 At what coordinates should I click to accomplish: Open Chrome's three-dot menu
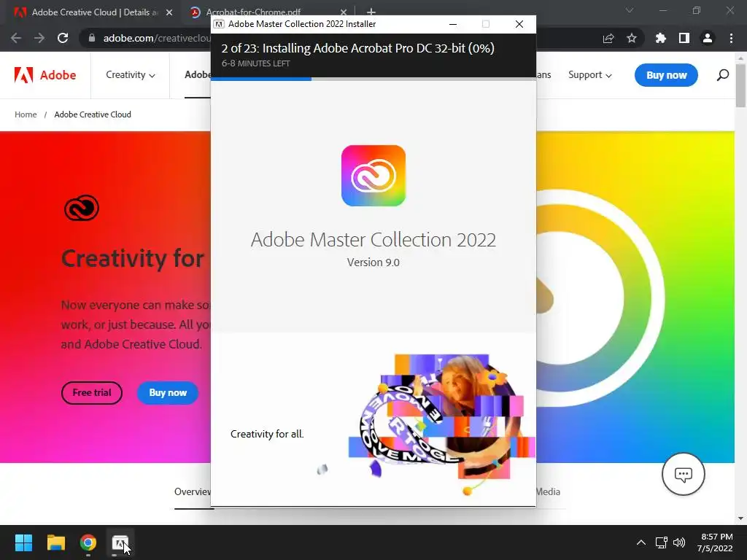point(731,38)
